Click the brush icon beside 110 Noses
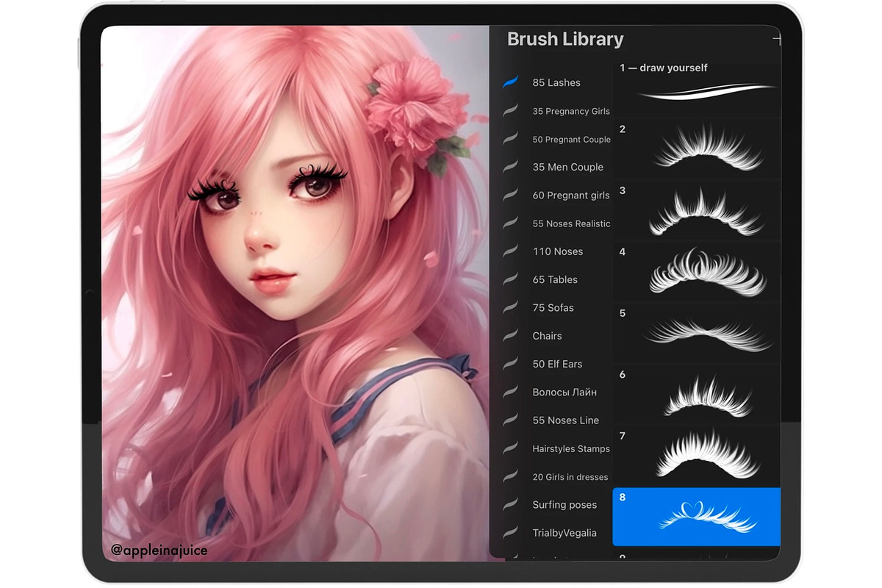 [x=510, y=251]
